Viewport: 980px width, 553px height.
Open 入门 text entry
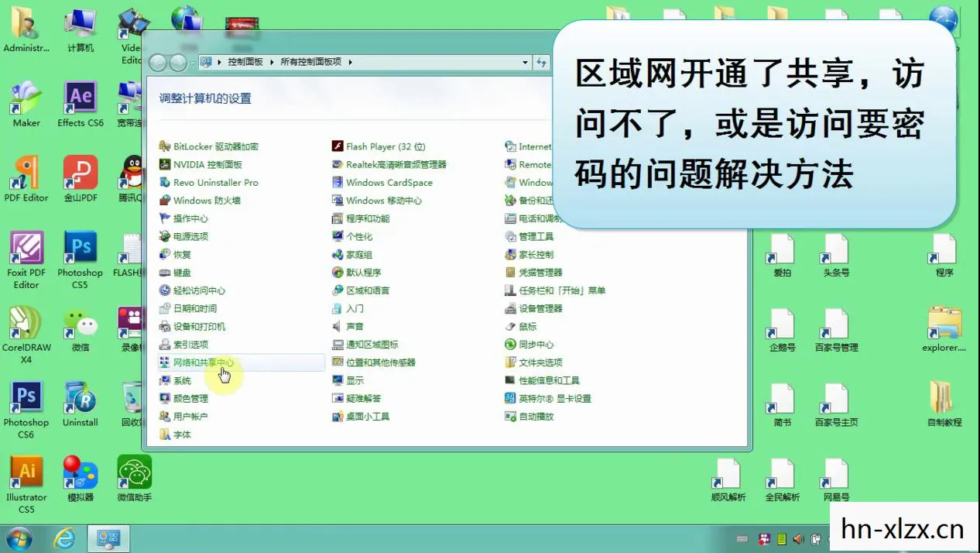[x=355, y=308]
